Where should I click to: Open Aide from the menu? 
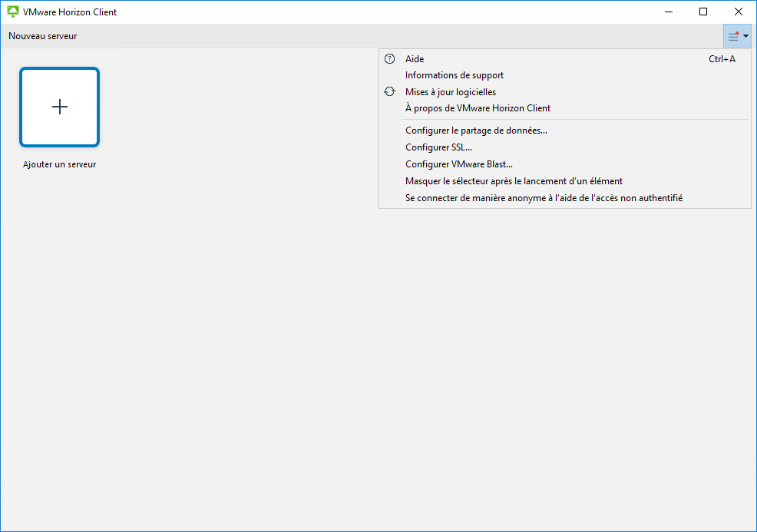coord(565,59)
